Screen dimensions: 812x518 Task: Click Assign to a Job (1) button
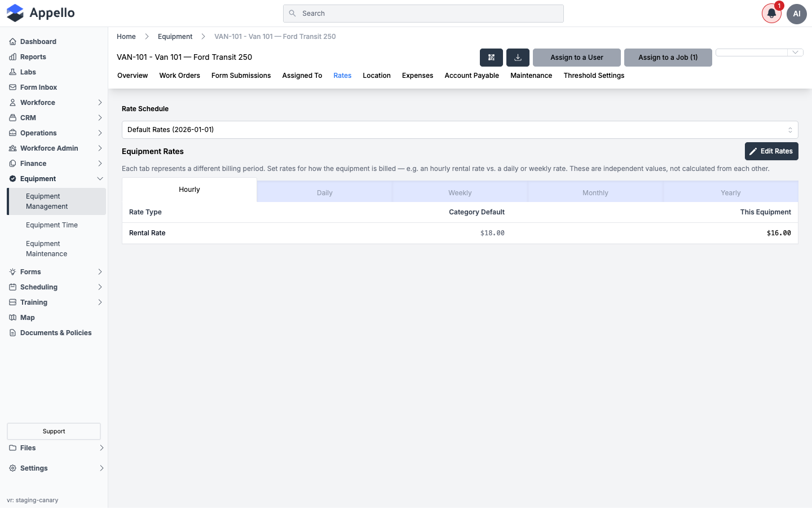pyautogui.click(x=668, y=58)
